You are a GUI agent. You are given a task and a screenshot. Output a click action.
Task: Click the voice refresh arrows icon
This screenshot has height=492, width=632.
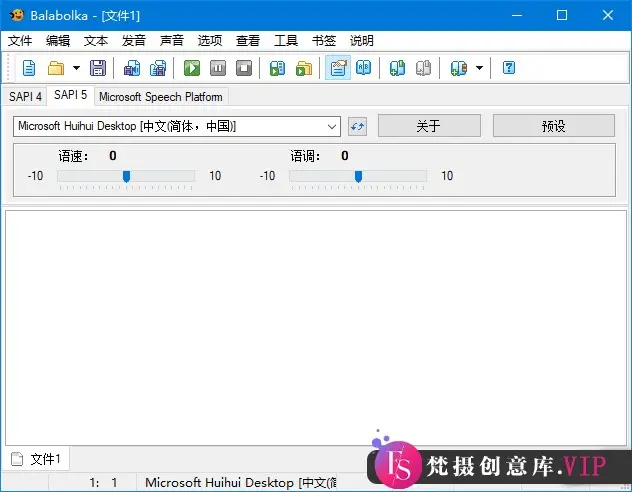coord(358,127)
